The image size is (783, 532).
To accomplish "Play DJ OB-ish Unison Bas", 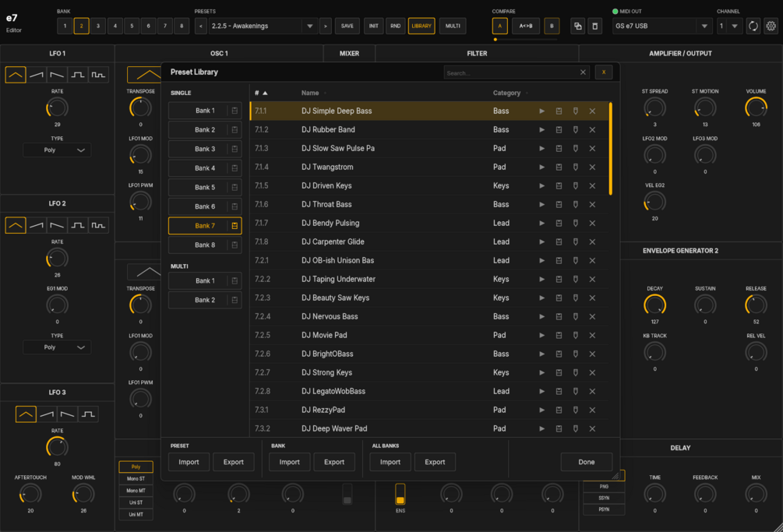I will click(541, 260).
